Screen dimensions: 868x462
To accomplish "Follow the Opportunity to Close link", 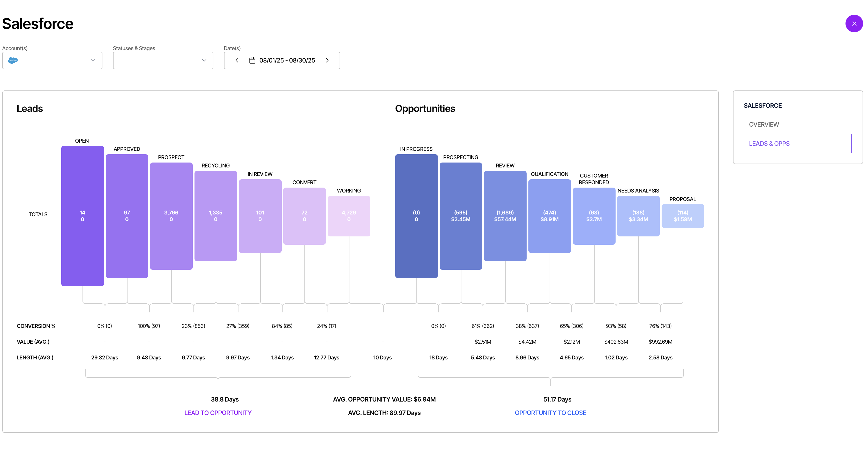I will (x=550, y=413).
